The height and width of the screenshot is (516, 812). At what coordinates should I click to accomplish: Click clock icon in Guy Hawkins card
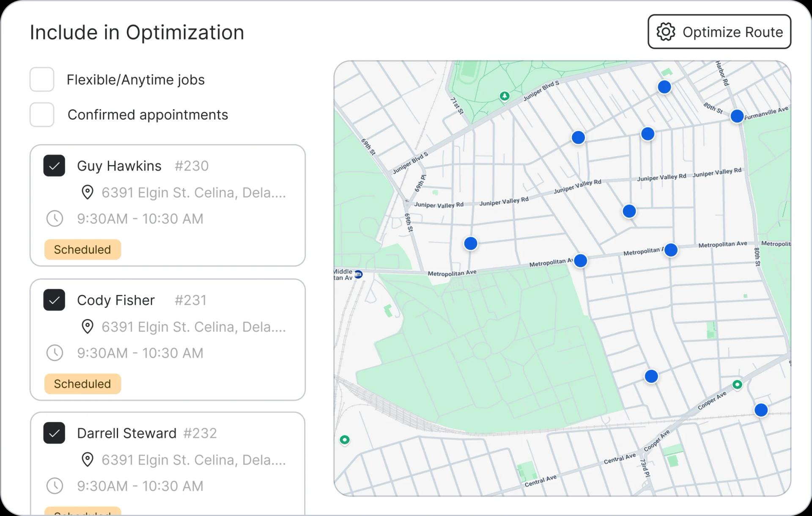(x=55, y=218)
